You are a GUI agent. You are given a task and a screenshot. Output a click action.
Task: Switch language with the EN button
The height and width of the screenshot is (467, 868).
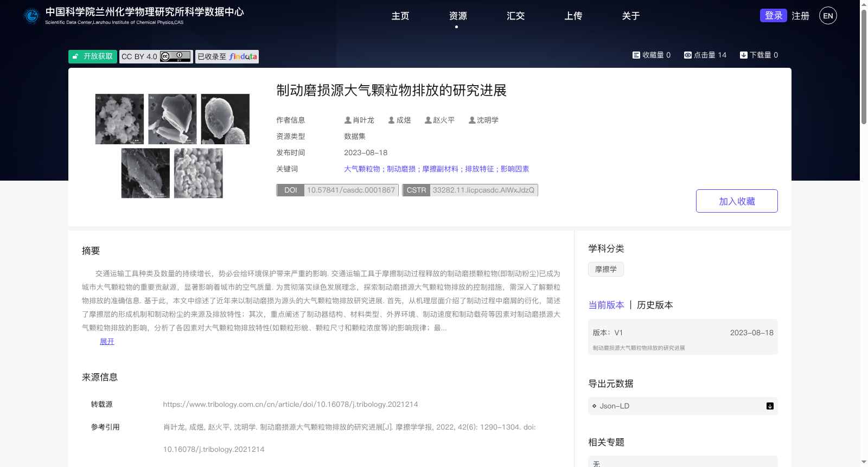click(x=828, y=16)
